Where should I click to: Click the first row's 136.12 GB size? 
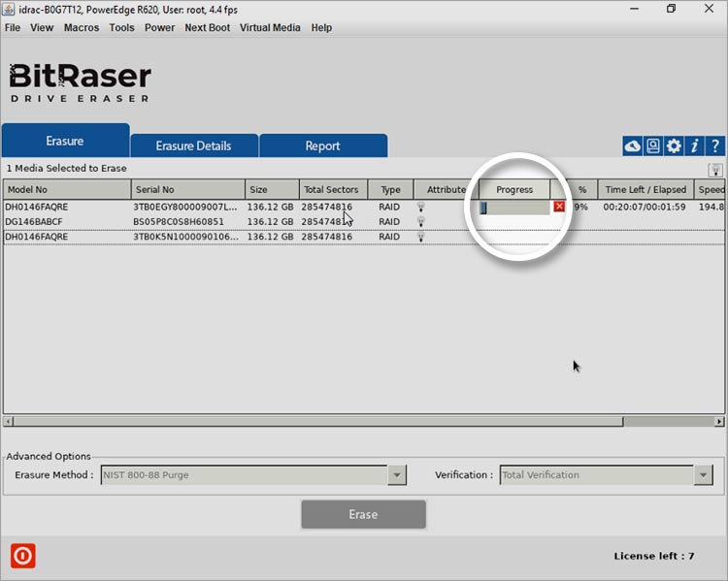[270, 207]
